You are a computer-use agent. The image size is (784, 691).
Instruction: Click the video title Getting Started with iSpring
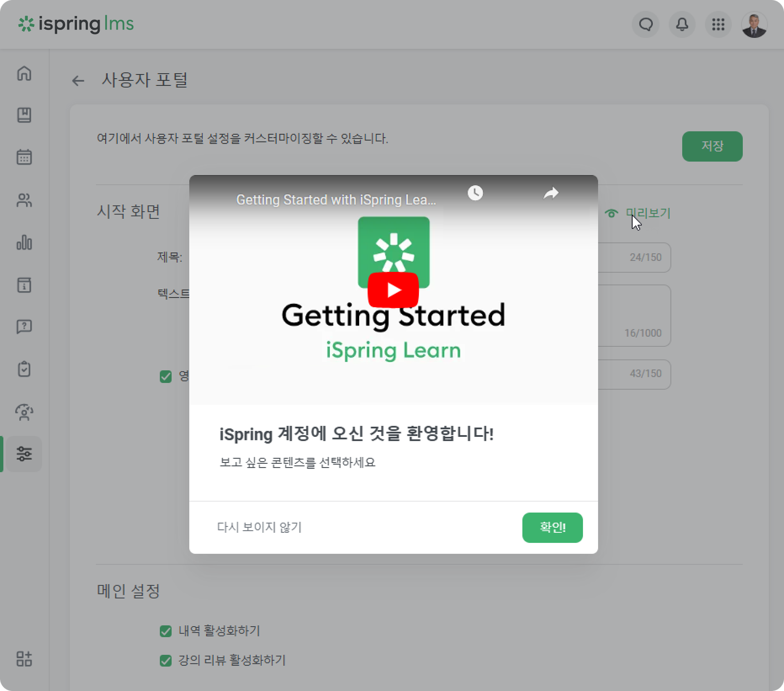[336, 199]
